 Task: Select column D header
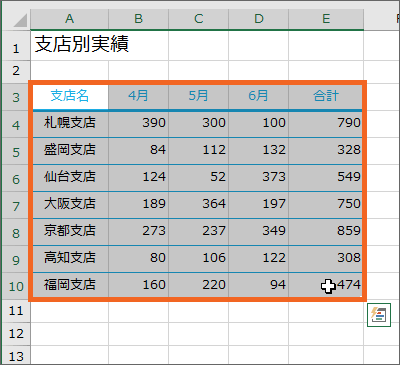click(x=258, y=19)
